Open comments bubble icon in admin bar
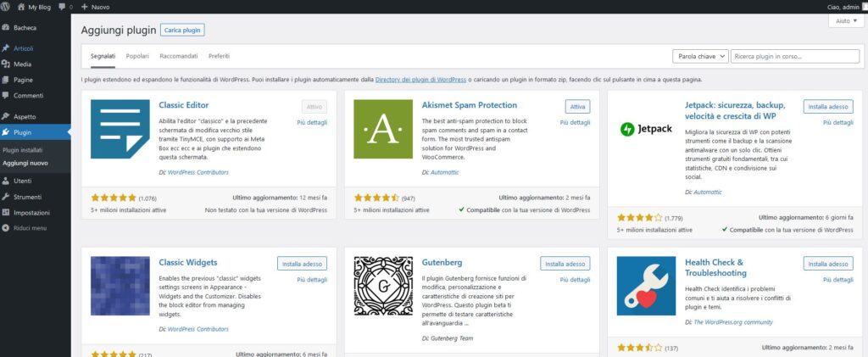This screenshot has height=357, width=868. point(62,7)
